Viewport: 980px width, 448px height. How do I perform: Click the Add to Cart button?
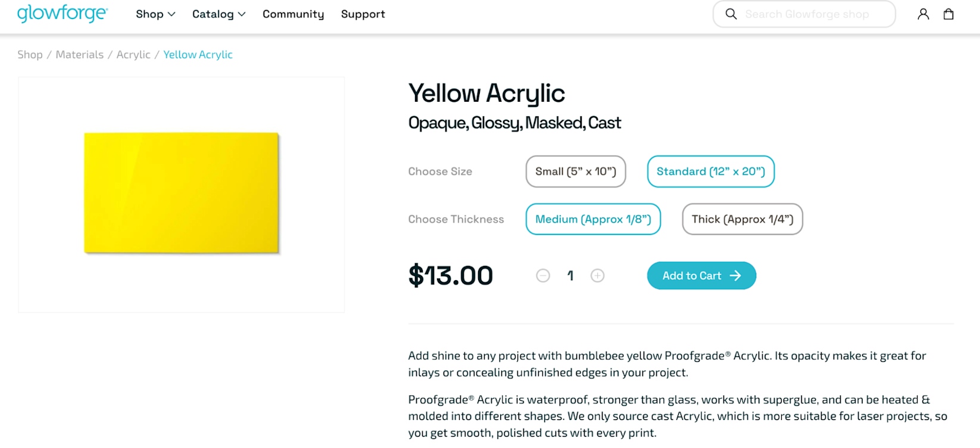[x=701, y=275]
